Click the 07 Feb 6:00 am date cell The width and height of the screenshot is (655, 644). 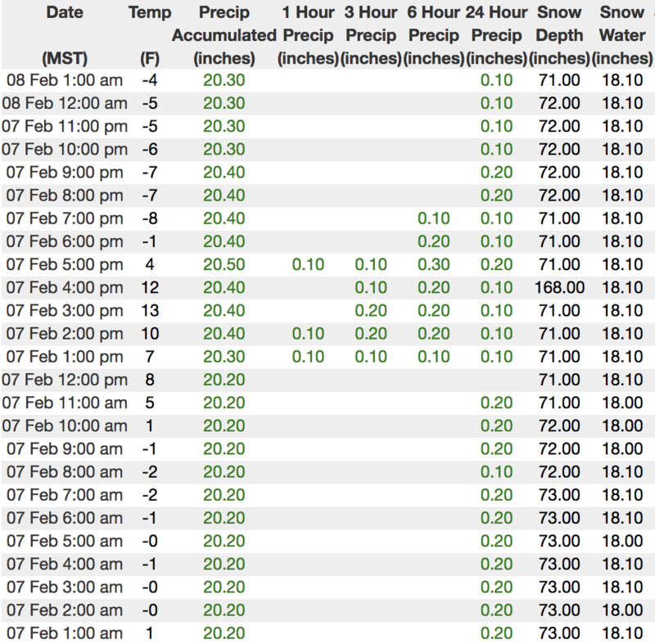click(x=65, y=518)
